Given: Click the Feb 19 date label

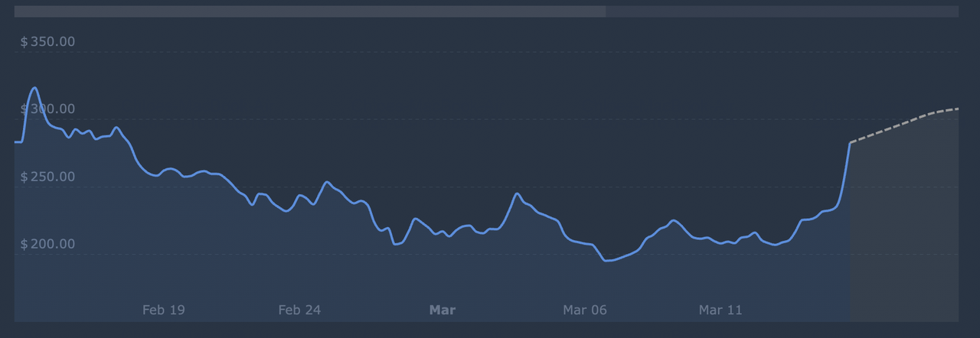Looking at the screenshot, I should click(x=164, y=310).
